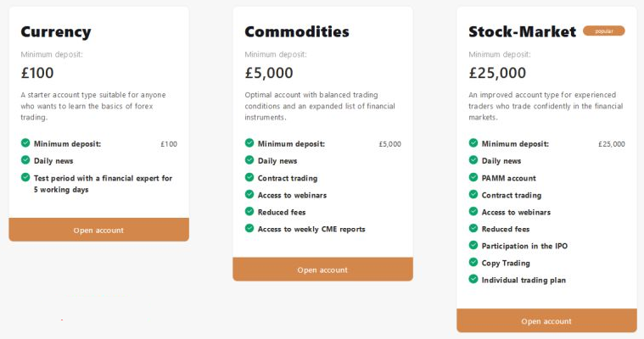Click the Stock-Market plan heading

[522, 32]
